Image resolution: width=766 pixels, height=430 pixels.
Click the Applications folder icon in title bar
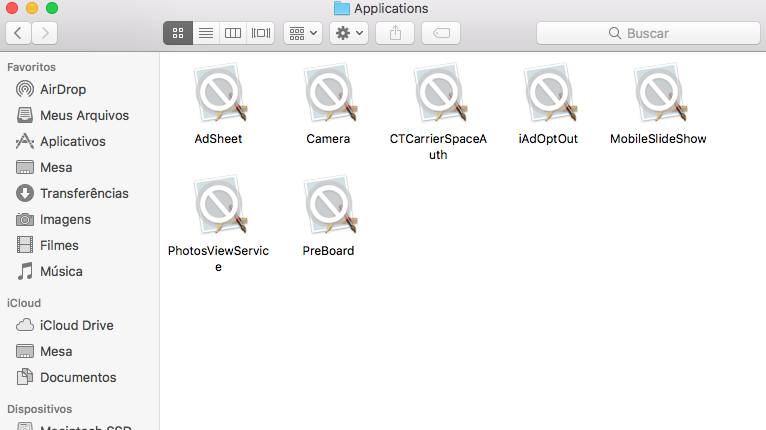(x=342, y=8)
